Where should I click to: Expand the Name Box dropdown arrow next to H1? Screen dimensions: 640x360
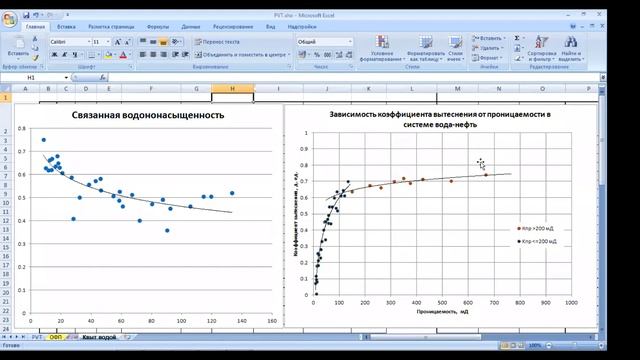click(66, 78)
